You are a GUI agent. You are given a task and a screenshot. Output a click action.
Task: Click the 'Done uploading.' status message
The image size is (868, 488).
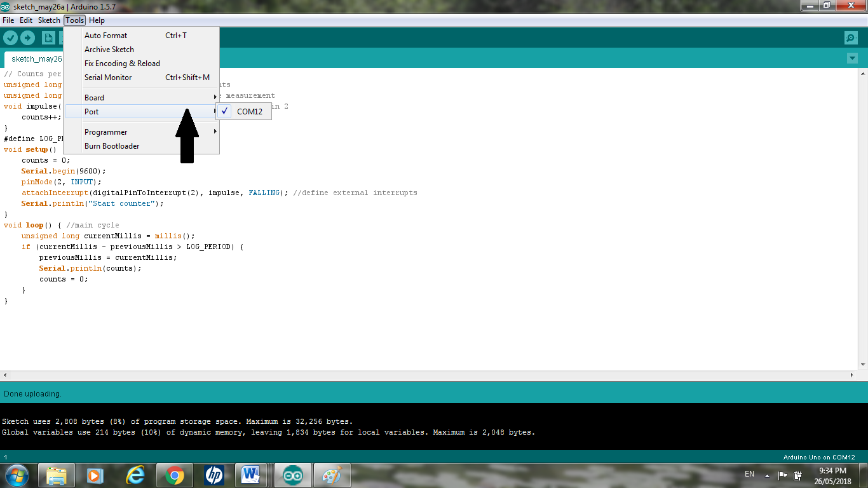pyautogui.click(x=32, y=394)
